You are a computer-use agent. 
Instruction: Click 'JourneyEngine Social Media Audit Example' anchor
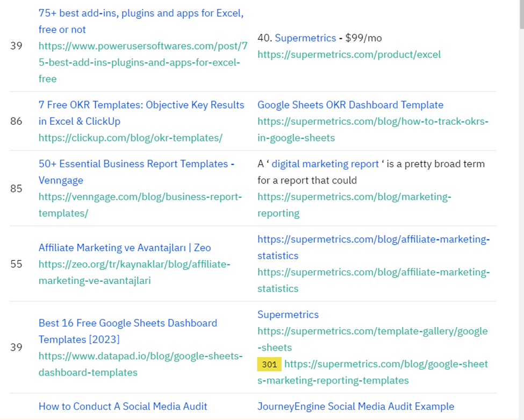coord(356,406)
